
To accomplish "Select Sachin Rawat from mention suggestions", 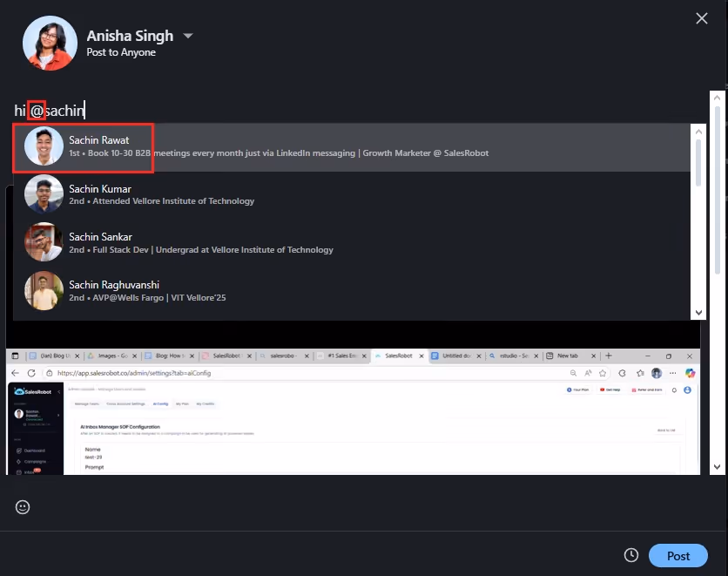I will (352, 146).
